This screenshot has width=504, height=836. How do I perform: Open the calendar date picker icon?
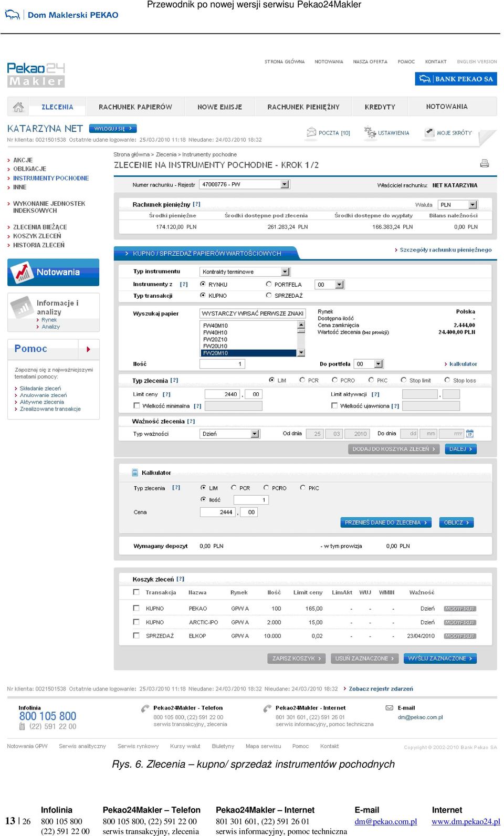click(470, 433)
